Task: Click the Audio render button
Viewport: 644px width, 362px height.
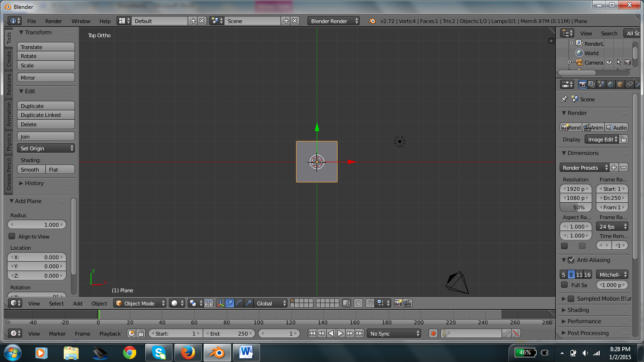Action: point(617,127)
